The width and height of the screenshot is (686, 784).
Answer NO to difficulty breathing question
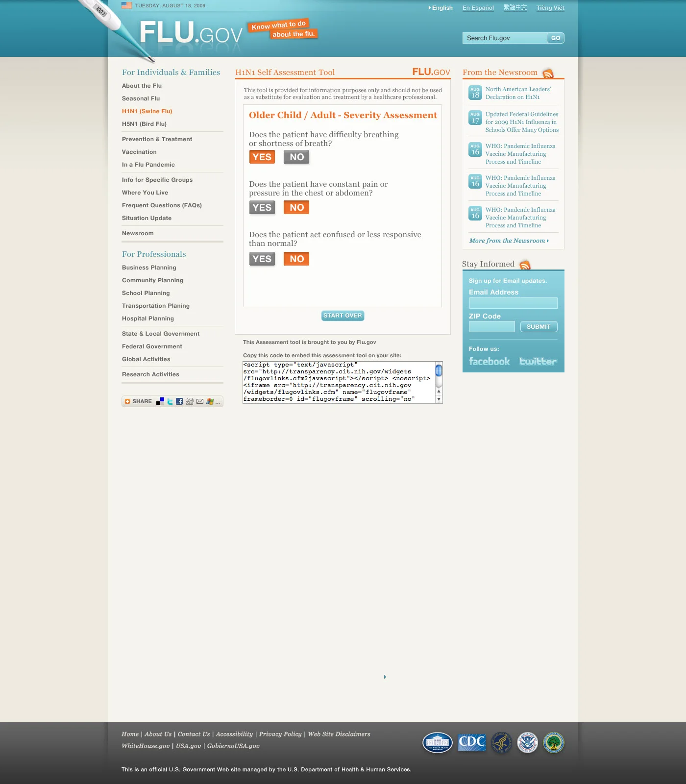(x=296, y=157)
